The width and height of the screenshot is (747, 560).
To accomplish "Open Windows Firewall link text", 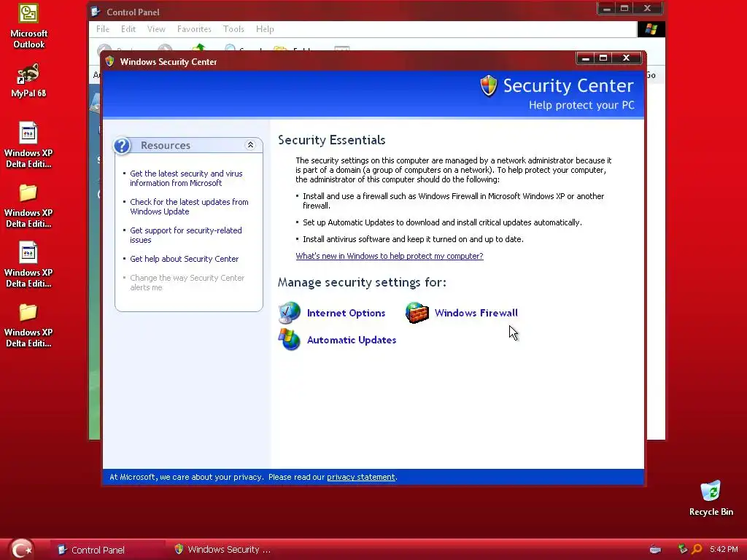I will [x=476, y=313].
